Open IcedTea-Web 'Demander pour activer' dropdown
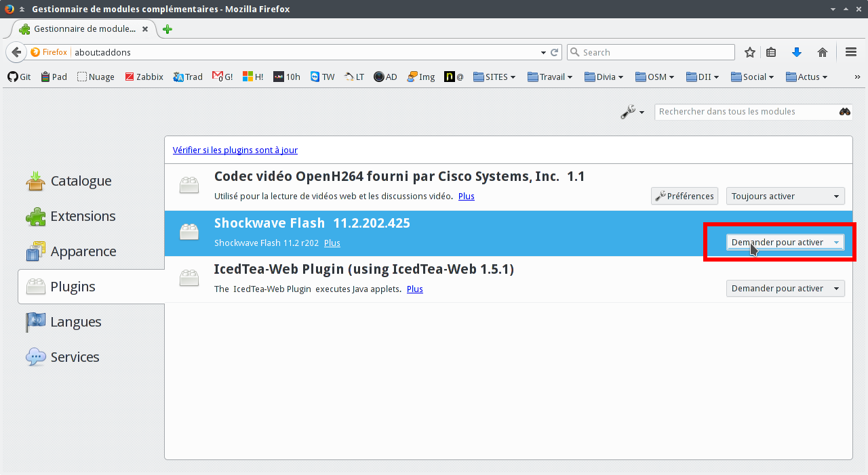The height and width of the screenshot is (475, 868). tap(785, 288)
